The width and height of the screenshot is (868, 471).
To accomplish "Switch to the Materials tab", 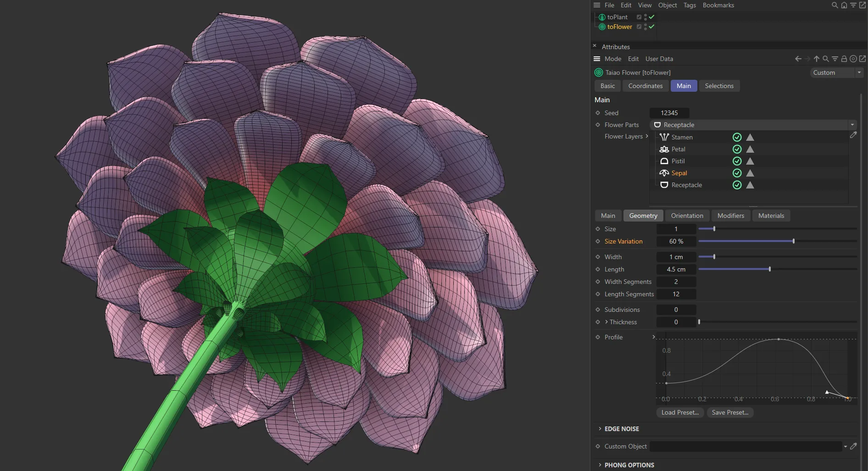I will pos(771,216).
